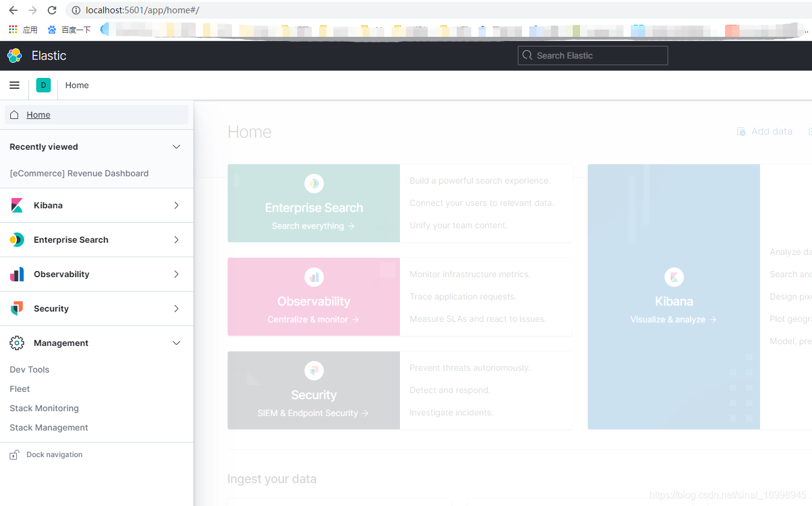Click Visualize & analyze link
The height and width of the screenshot is (506, 812).
click(674, 319)
